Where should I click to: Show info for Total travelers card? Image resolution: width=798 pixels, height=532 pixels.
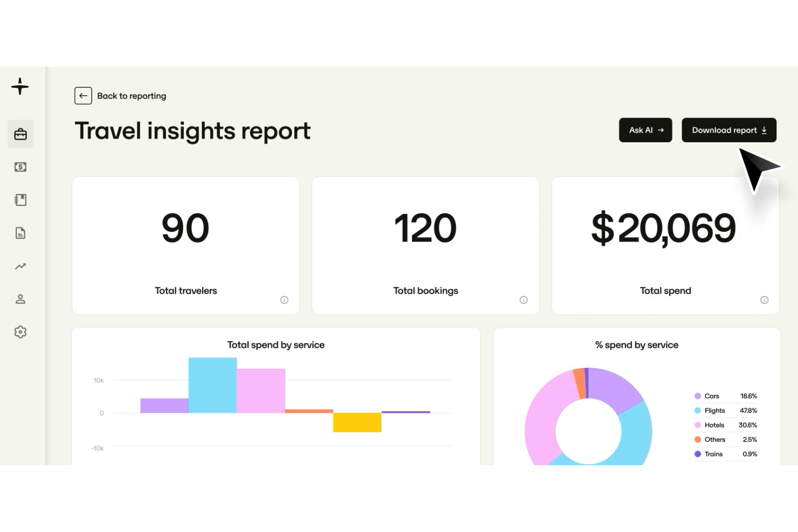pyautogui.click(x=284, y=300)
